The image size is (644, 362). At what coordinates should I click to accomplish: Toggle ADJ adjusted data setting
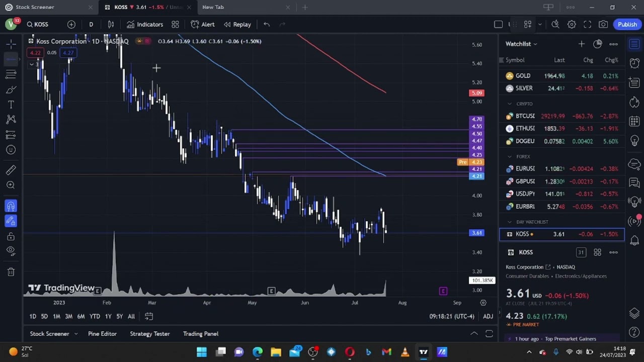(x=488, y=316)
